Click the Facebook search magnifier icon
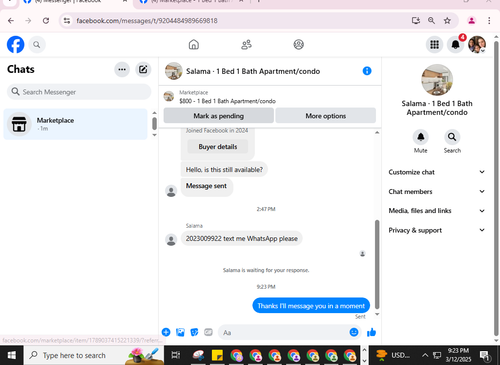The height and width of the screenshot is (365, 500). (37, 44)
